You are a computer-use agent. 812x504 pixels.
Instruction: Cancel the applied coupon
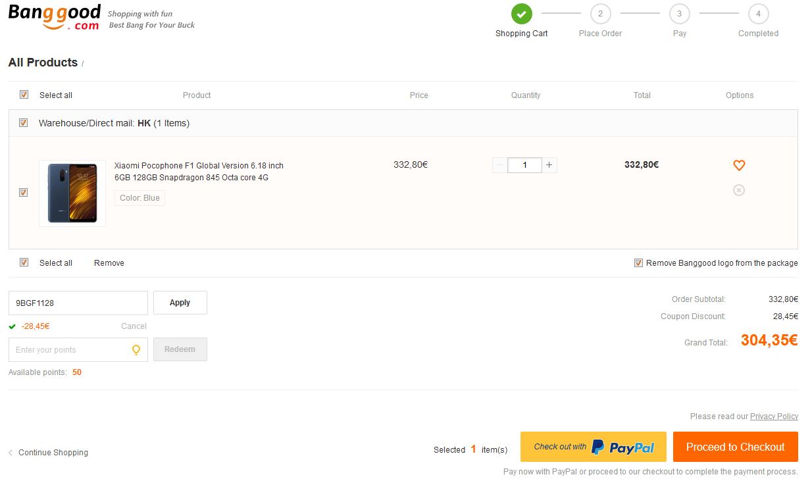click(x=134, y=326)
